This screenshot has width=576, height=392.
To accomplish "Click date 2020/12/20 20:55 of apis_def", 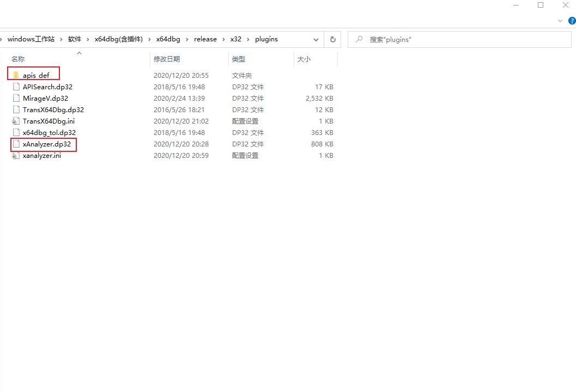I will (181, 75).
